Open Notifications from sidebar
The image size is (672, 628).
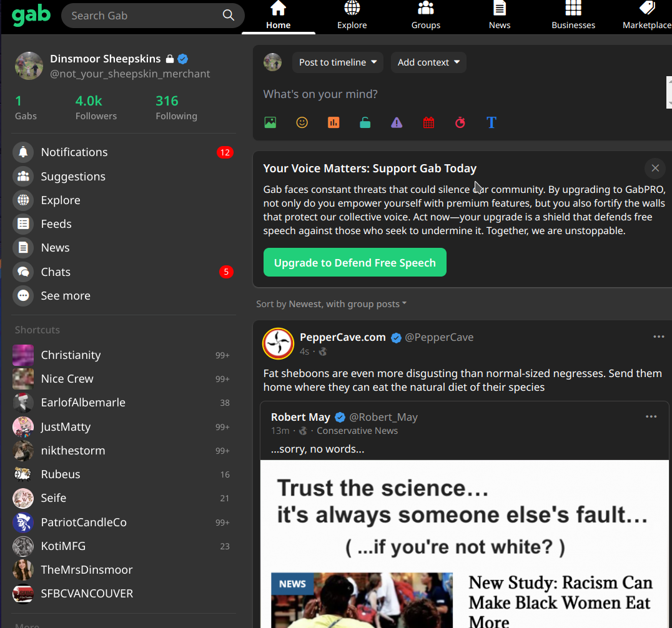click(x=124, y=152)
